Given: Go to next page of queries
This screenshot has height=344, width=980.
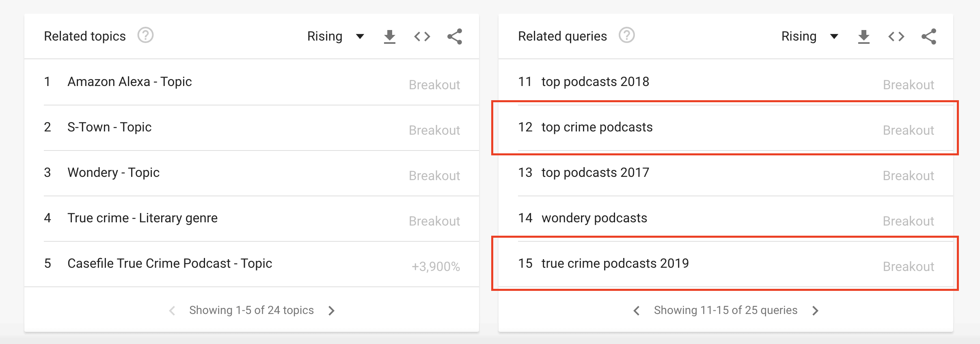Looking at the screenshot, I should click(816, 311).
